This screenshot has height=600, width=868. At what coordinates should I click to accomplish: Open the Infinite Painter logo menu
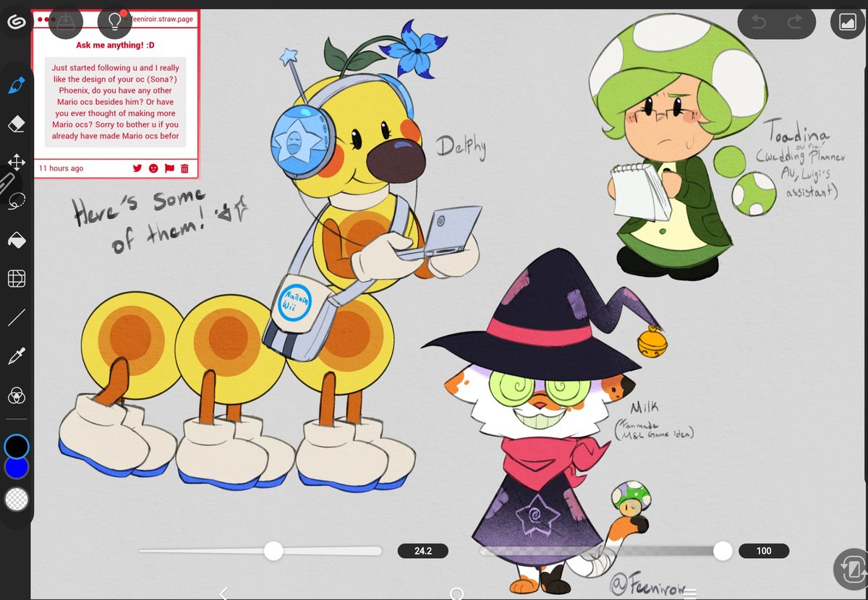pyautogui.click(x=16, y=23)
